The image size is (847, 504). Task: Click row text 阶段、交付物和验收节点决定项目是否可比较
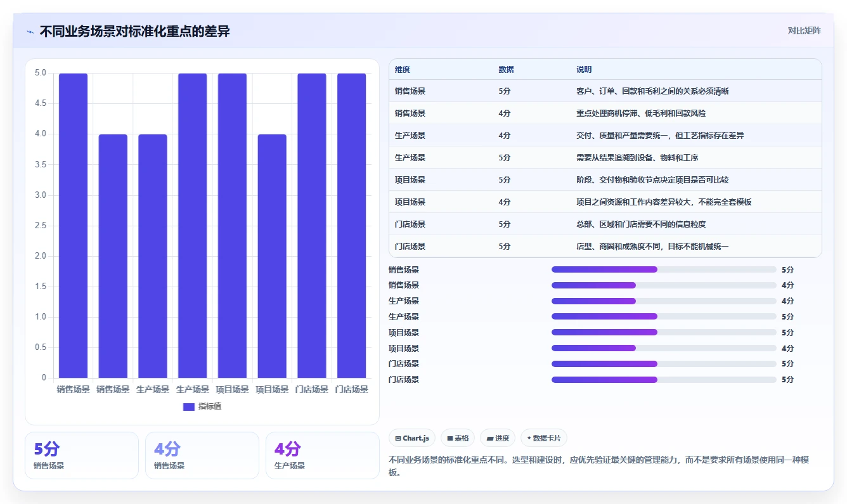coord(652,180)
